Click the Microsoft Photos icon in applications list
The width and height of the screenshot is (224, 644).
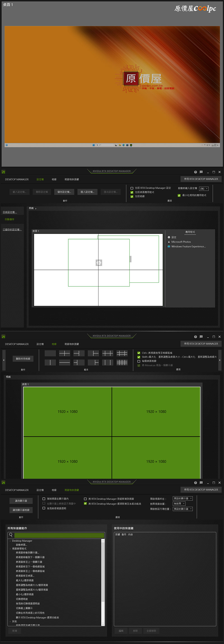169,242
